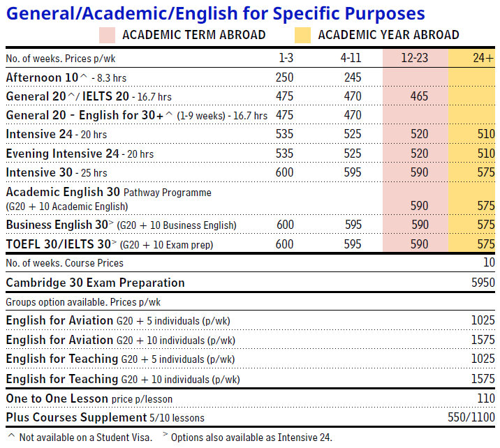
Task: Click the Academic English 30 Pathway Programme label
Action: pyautogui.click(x=108, y=192)
